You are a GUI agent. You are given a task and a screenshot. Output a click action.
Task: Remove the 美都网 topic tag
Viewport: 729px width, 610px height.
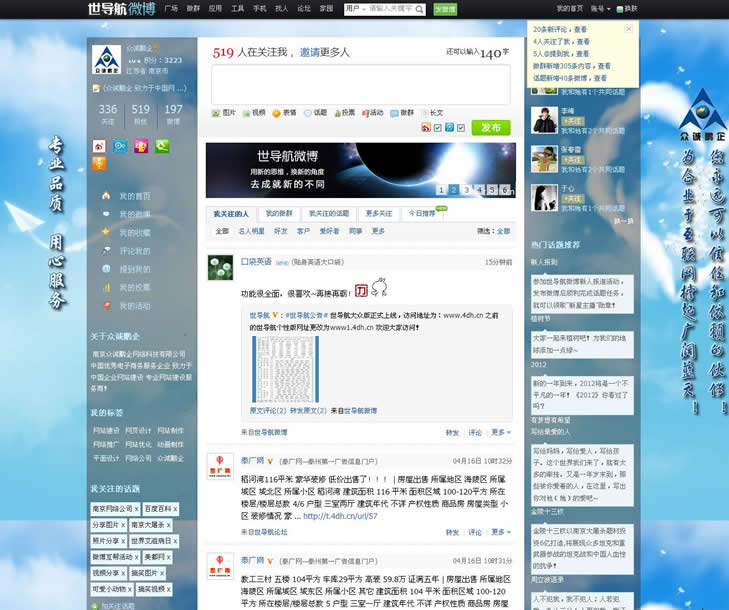point(169,557)
